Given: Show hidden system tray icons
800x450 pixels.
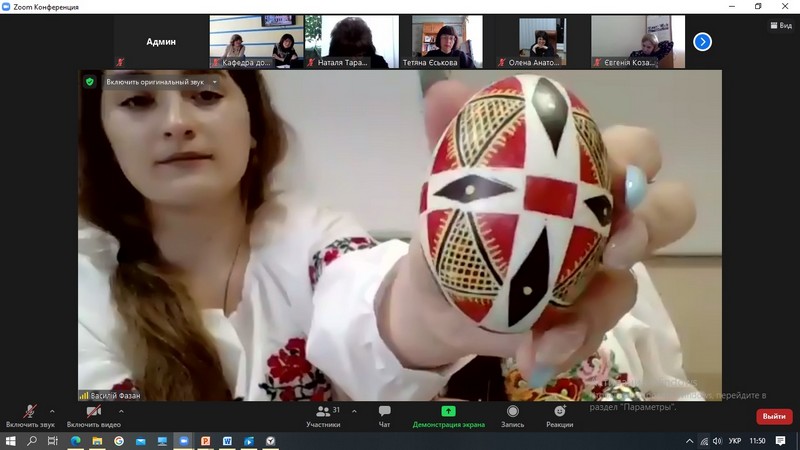Looking at the screenshot, I should (x=689, y=441).
